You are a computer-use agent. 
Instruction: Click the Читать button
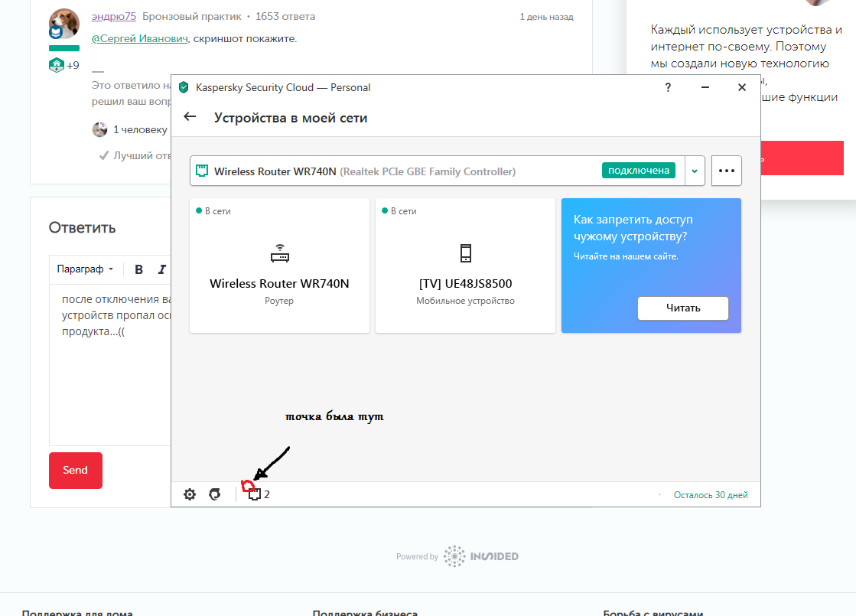683,308
